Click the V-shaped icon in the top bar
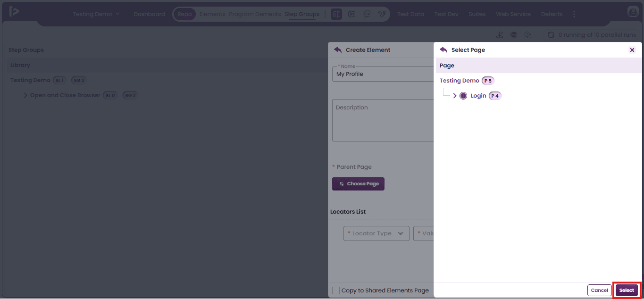Viewport: 644px width, 299px height. point(382,14)
